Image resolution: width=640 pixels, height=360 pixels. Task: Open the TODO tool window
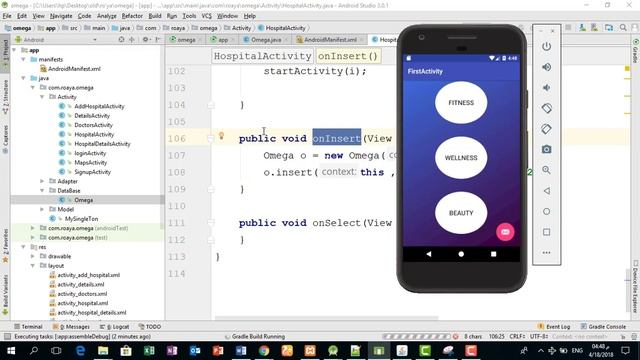pyautogui.click(x=150, y=327)
